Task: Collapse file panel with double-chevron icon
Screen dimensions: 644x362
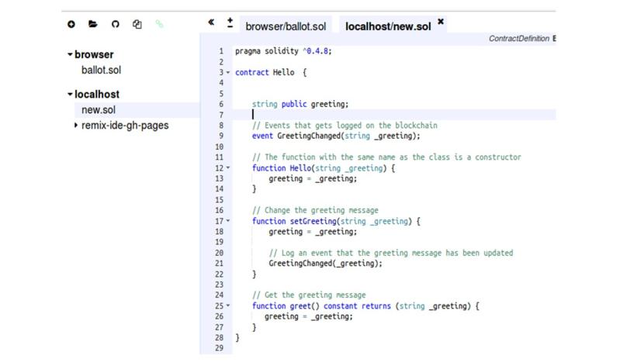Action: click(x=211, y=22)
